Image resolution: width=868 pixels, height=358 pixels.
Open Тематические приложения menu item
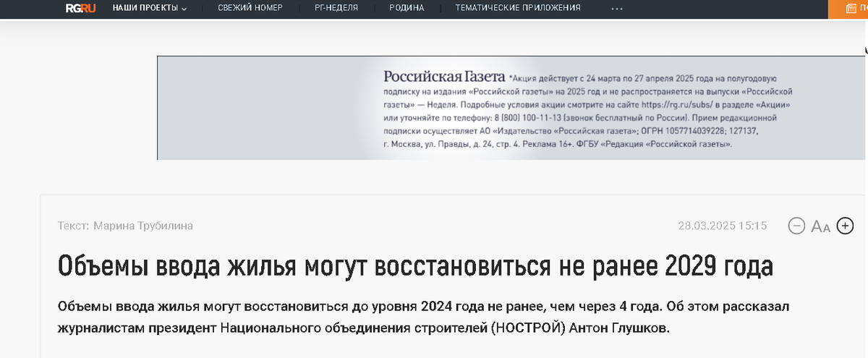pyautogui.click(x=518, y=8)
